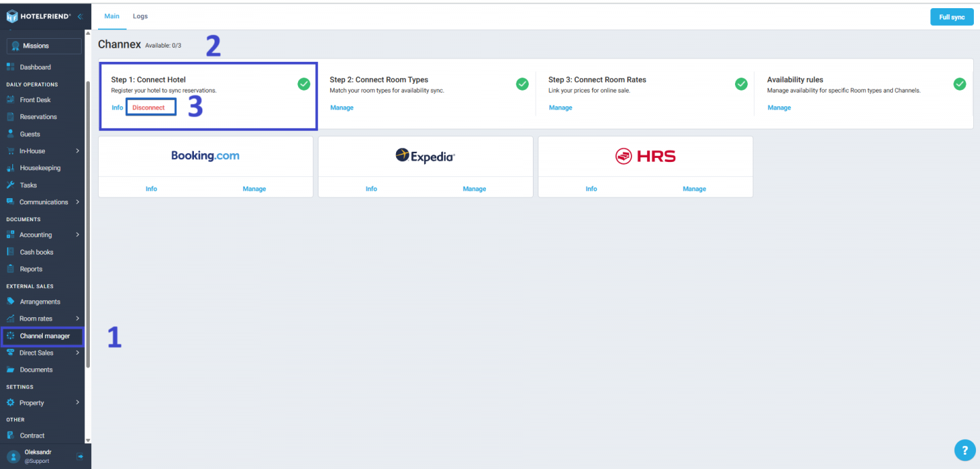Click the Availability rules green checkmark
The width and height of the screenshot is (980, 469).
click(x=960, y=84)
